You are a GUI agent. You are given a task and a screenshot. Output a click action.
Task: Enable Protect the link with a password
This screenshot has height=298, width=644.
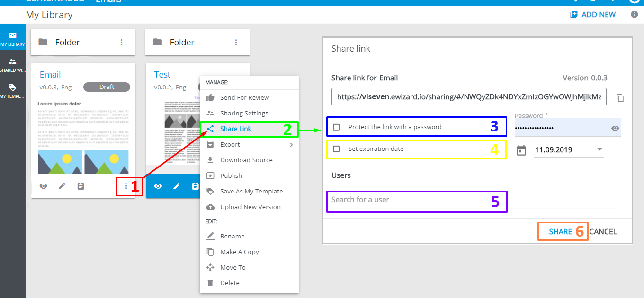click(336, 127)
